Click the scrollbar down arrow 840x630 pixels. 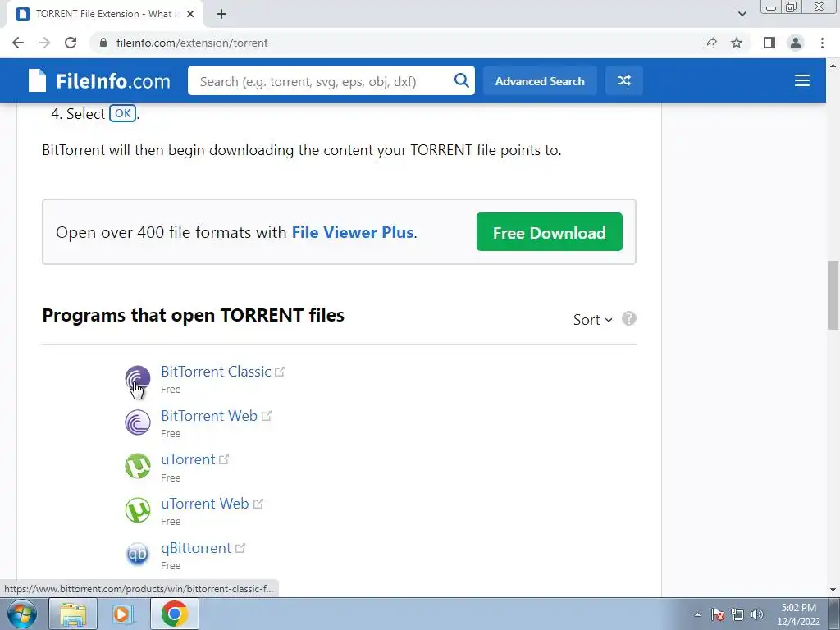833,590
